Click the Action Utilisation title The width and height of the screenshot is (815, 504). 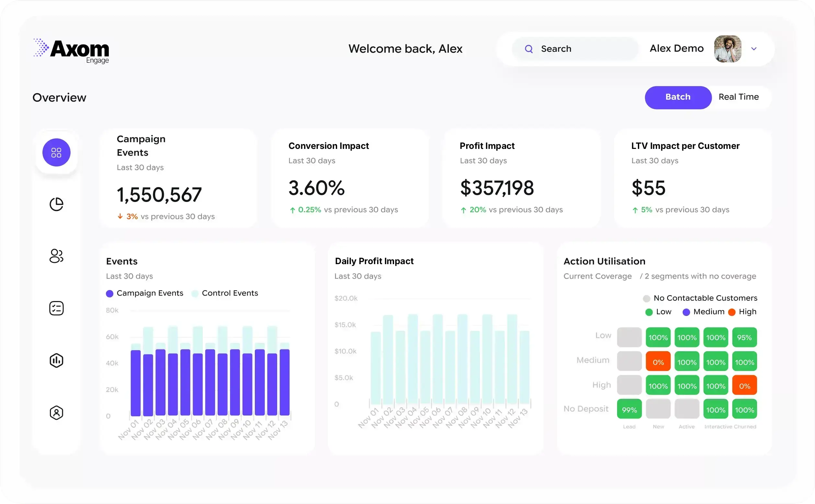pos(604,261)
